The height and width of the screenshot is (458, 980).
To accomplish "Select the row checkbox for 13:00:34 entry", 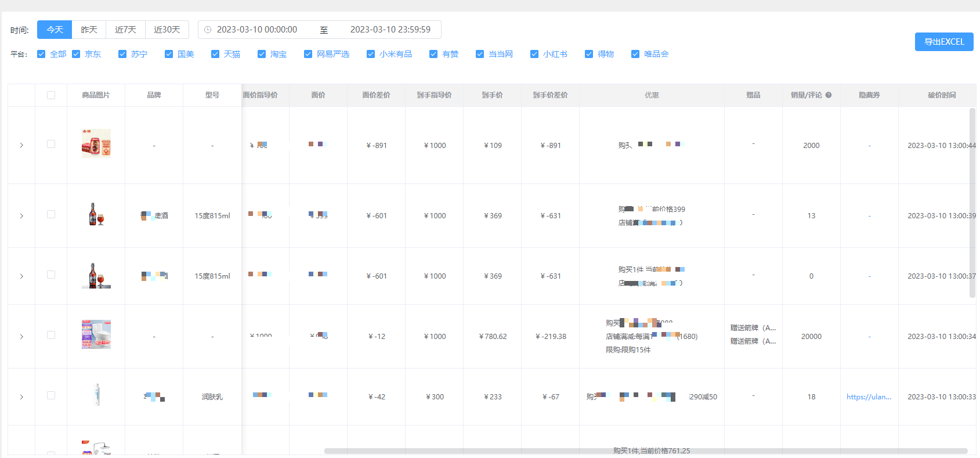I will pyautogui.click(x=51, y=335).
